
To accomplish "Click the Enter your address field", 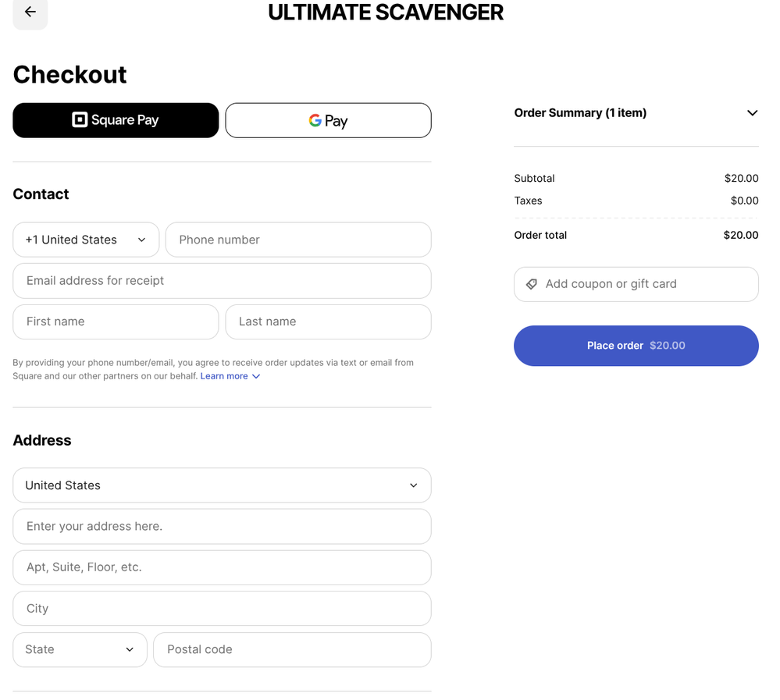I will coord(222,527).
